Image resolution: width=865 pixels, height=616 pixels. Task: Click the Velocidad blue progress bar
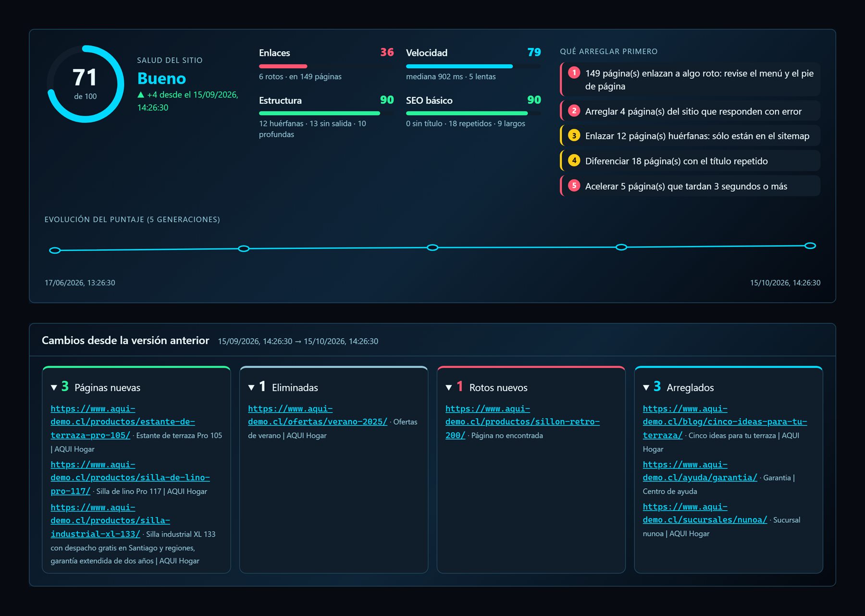click(x=459, y=66)
